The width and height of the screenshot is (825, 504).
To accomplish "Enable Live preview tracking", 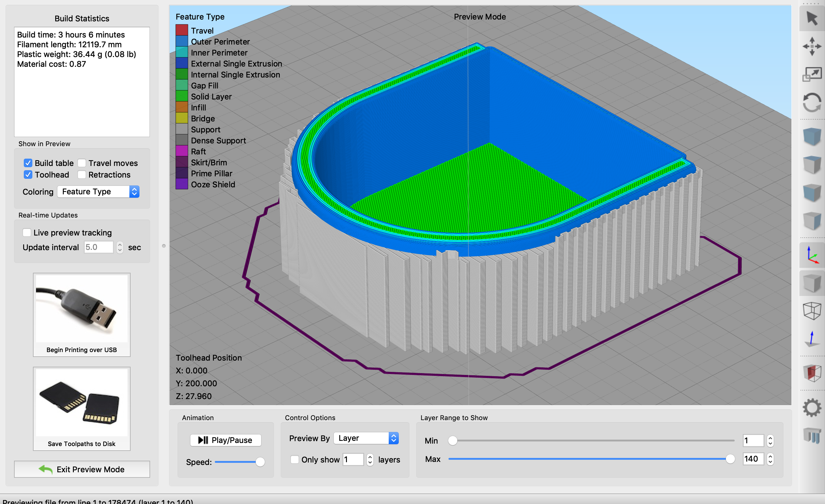I will (27, 233).
